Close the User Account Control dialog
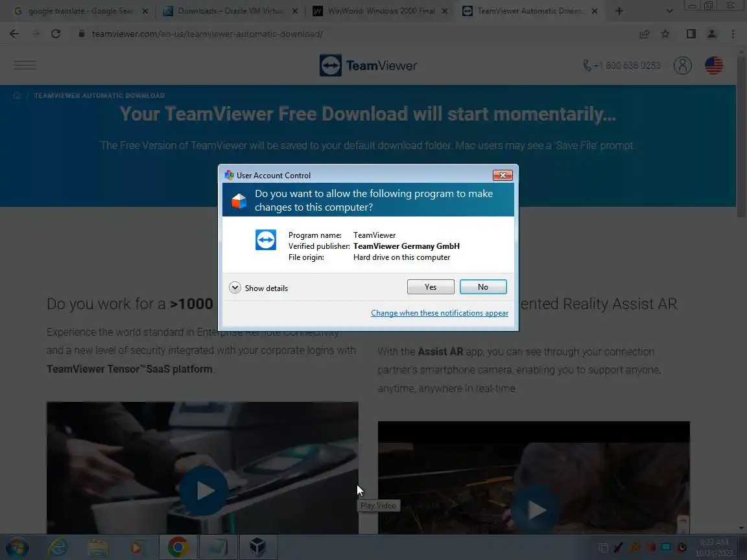This screenshot has height=560, width=747. pos(502,175)
